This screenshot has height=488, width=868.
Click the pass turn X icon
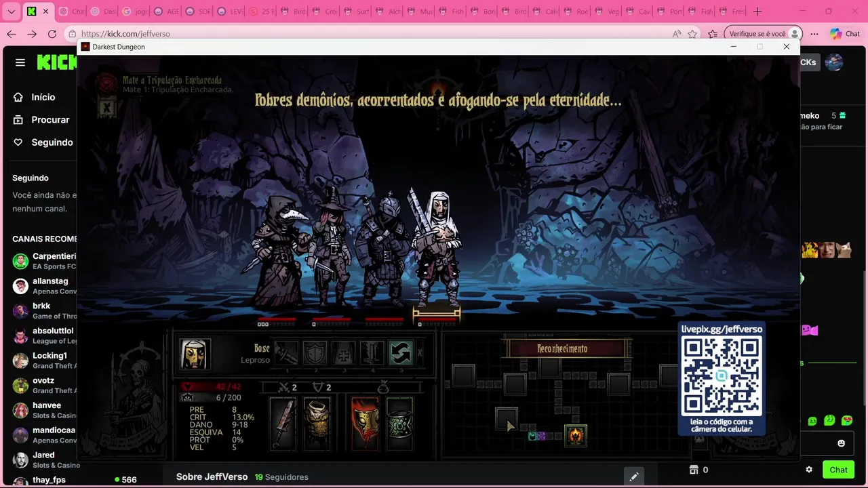(x=419, y=353)
